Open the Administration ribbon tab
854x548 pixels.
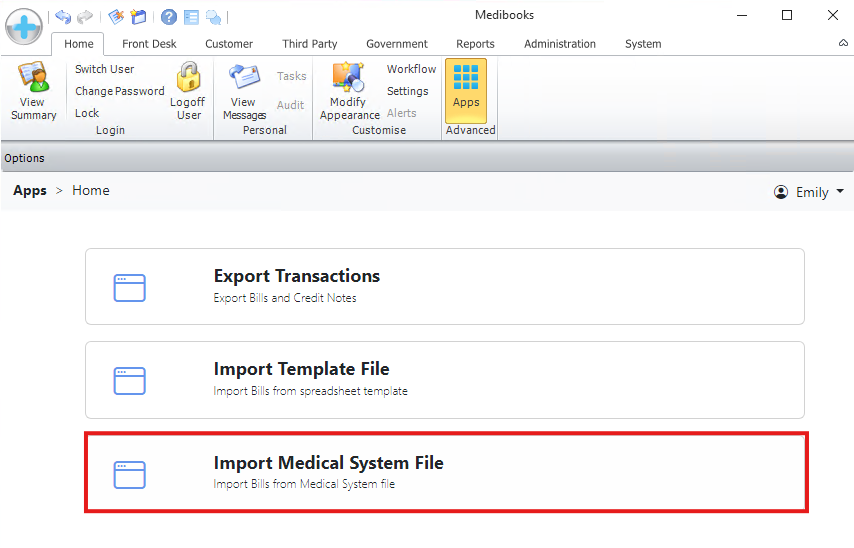559,44
